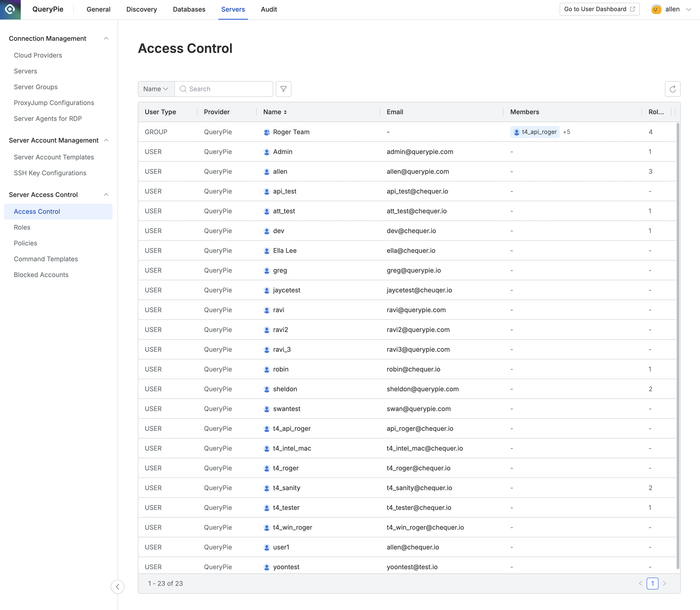Open the Name search-type dropdown
Screen dimensions: 700x610
(155, 89)
